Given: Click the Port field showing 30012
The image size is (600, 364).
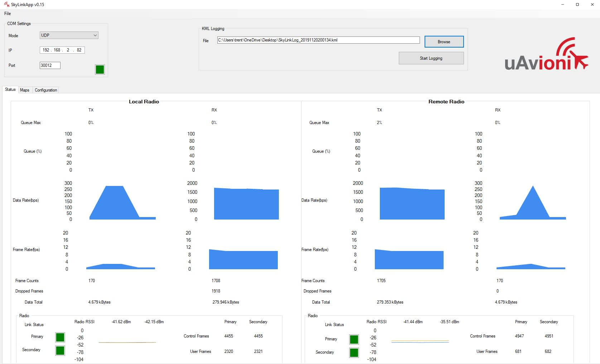Looking at the screenshot, I should tap(50, 65).
